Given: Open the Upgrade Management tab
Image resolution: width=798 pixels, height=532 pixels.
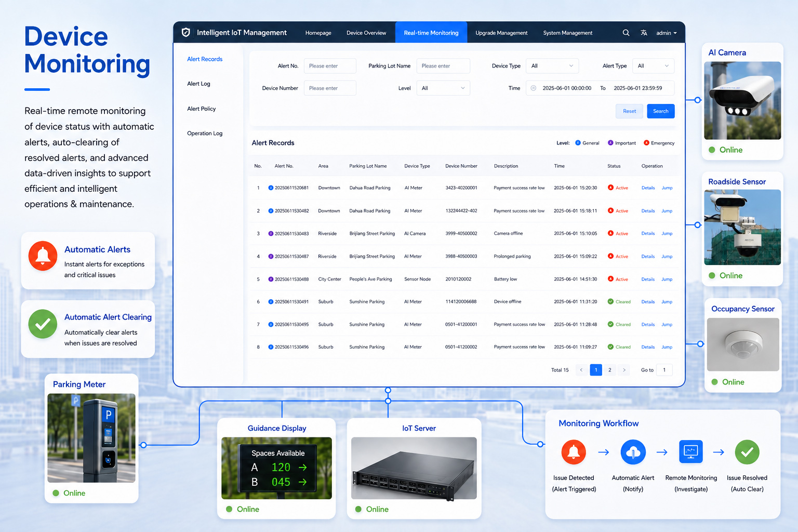Looking at the screenshot, I should [501, 33].
